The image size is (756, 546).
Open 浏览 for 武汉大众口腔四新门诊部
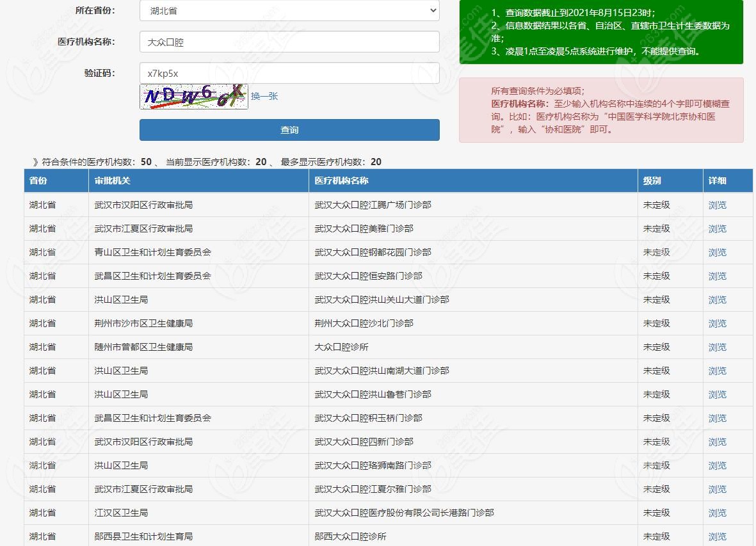click(x=717, y=442)
